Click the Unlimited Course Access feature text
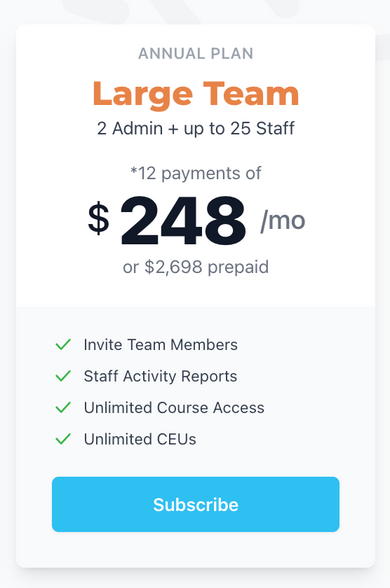Viewport: 390px width, 588px height. click(x=174, y=408)
